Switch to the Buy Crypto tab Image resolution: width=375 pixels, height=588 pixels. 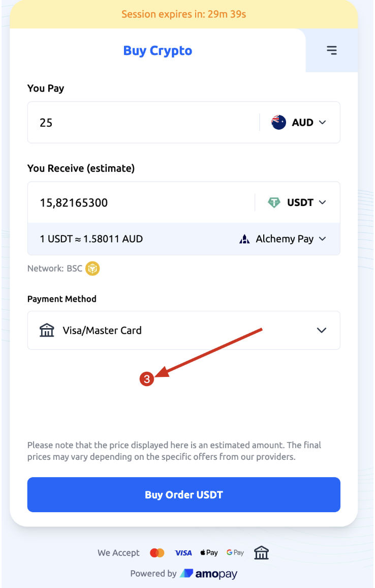[158, 50]
